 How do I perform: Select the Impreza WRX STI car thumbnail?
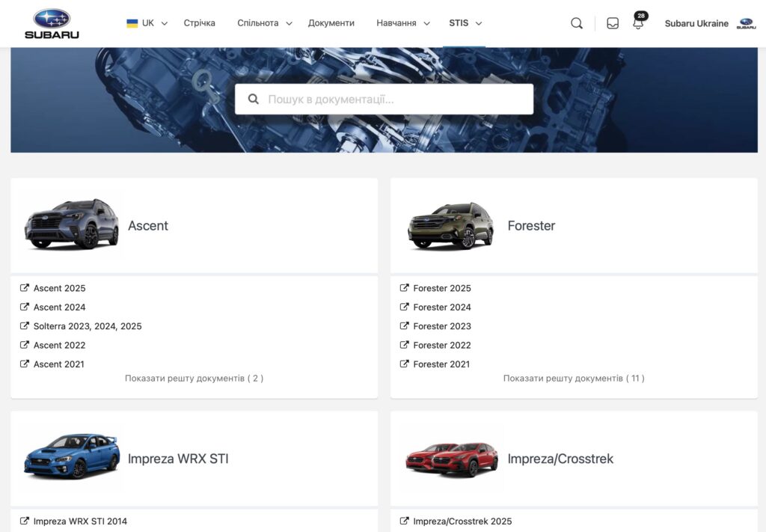pos(71,456)
